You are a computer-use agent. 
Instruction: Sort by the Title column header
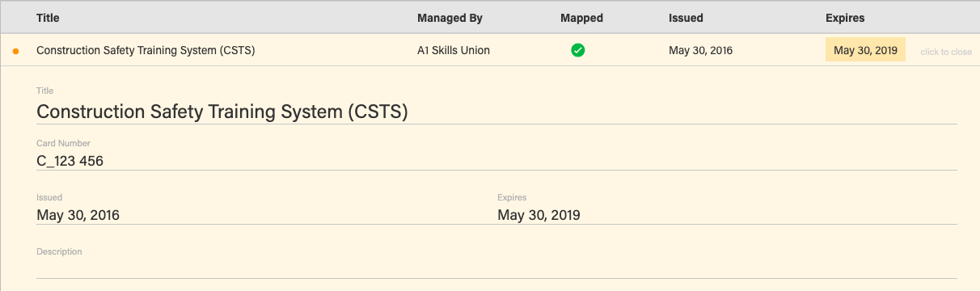[x=48, y=18]
